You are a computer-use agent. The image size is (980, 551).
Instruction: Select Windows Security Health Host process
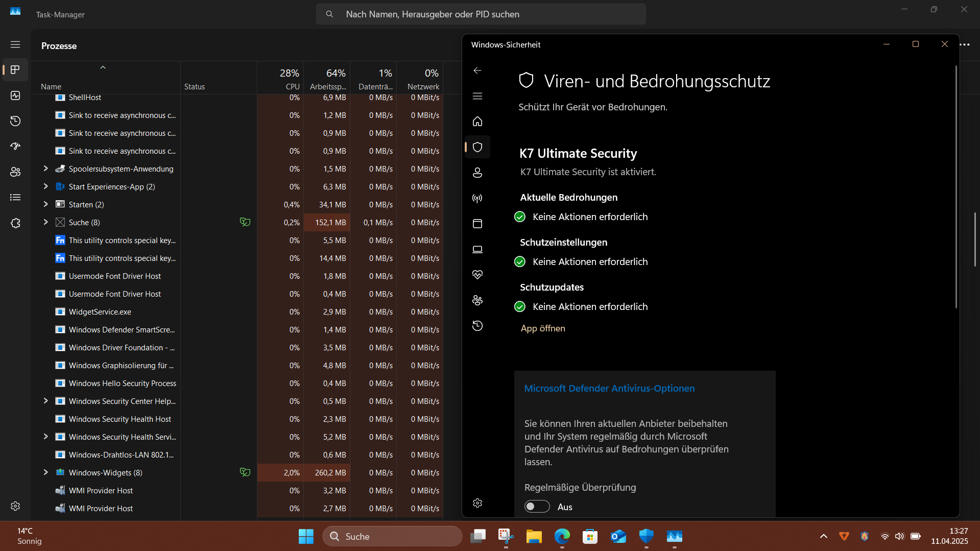[x=237, y=419]
